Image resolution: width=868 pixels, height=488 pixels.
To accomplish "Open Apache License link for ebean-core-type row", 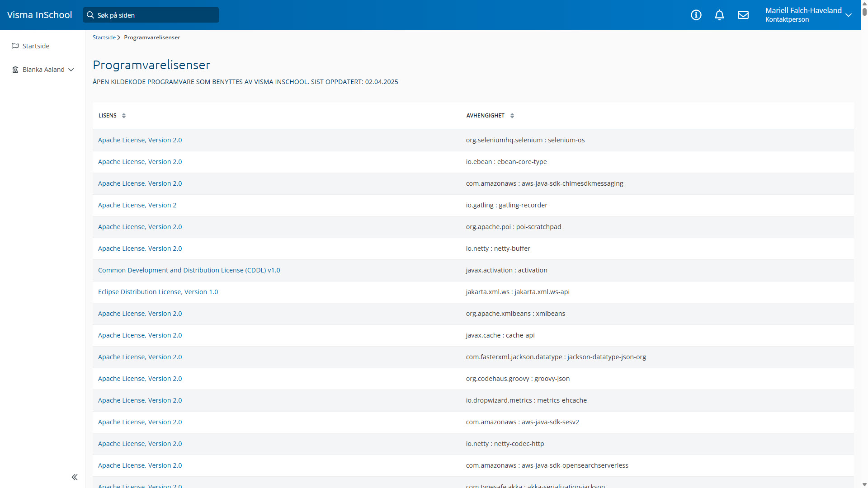I will [x=140, y=162].
